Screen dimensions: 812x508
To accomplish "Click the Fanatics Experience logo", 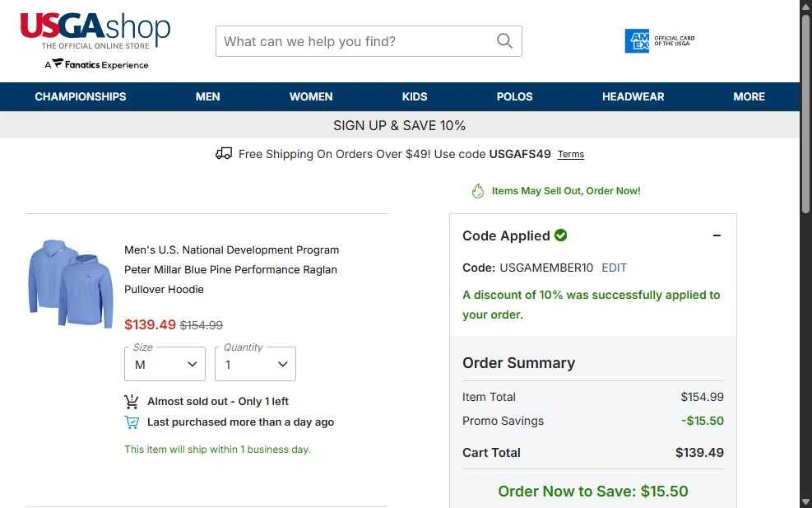I will point(96,64).
